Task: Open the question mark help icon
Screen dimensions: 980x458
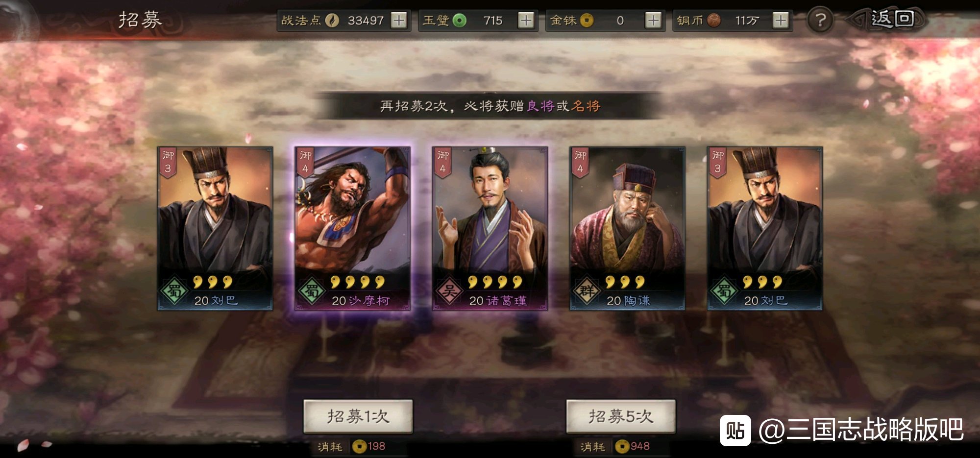Action: click(821, 21)
